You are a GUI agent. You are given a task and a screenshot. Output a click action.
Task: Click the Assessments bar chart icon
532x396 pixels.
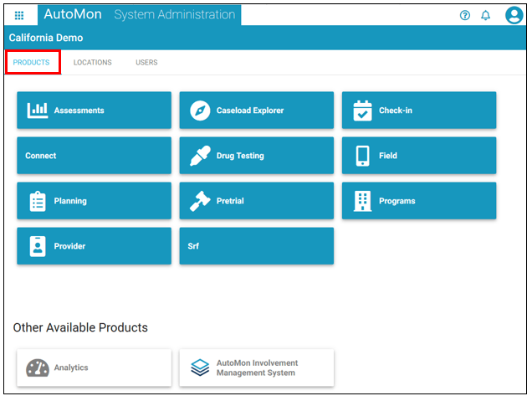pyautogui.click(x=38, y=111)
